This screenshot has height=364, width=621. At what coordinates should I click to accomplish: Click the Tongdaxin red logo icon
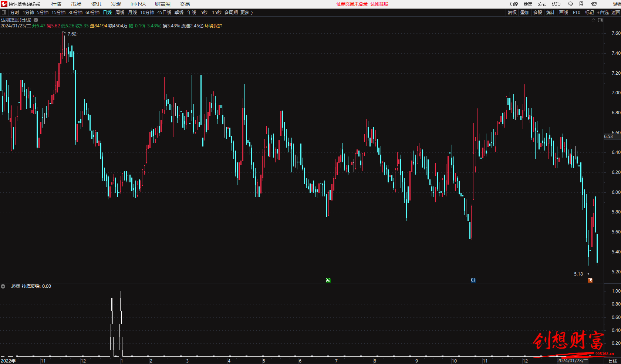coord(4,4)
